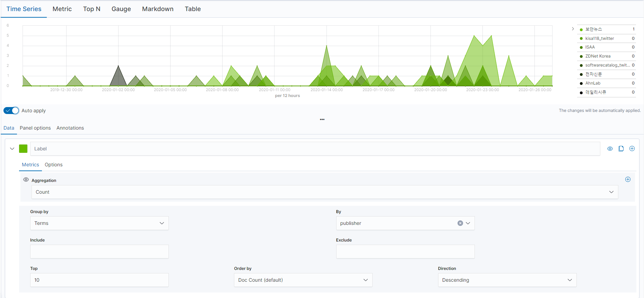Switch to the Table tab
The height and width of the screenshot is (298, 644).
(x=193, y=9)
